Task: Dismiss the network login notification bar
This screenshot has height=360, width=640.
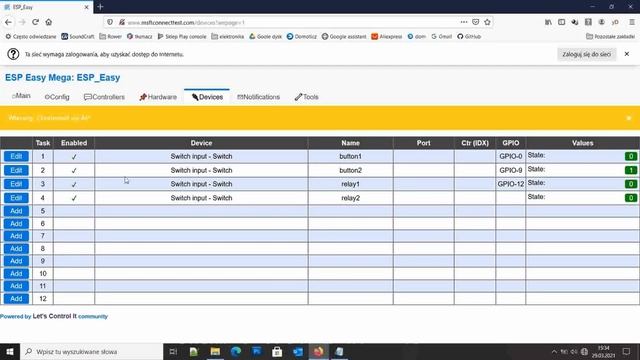Action: tap(627, 54)
